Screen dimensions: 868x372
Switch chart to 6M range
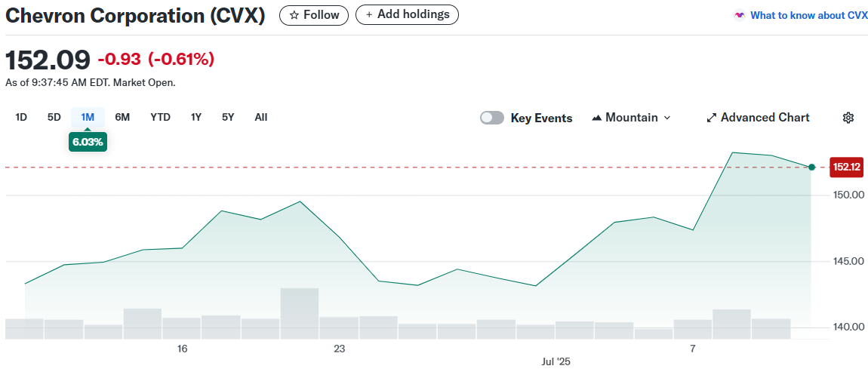(122, 118)
